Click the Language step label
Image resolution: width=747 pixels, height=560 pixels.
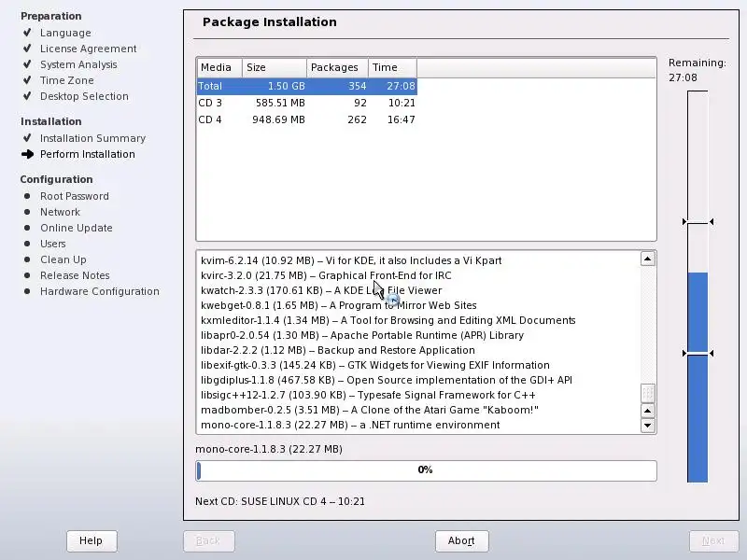65,33
